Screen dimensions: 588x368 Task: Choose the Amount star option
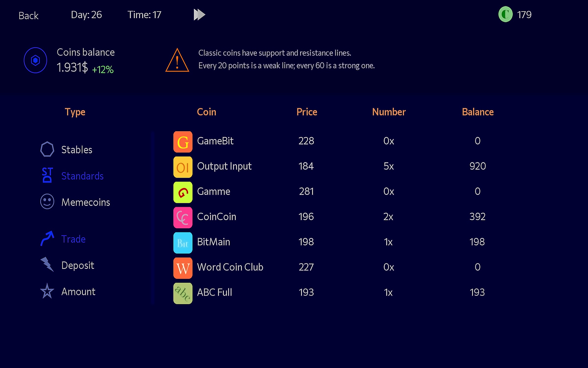tap(78, 291)
